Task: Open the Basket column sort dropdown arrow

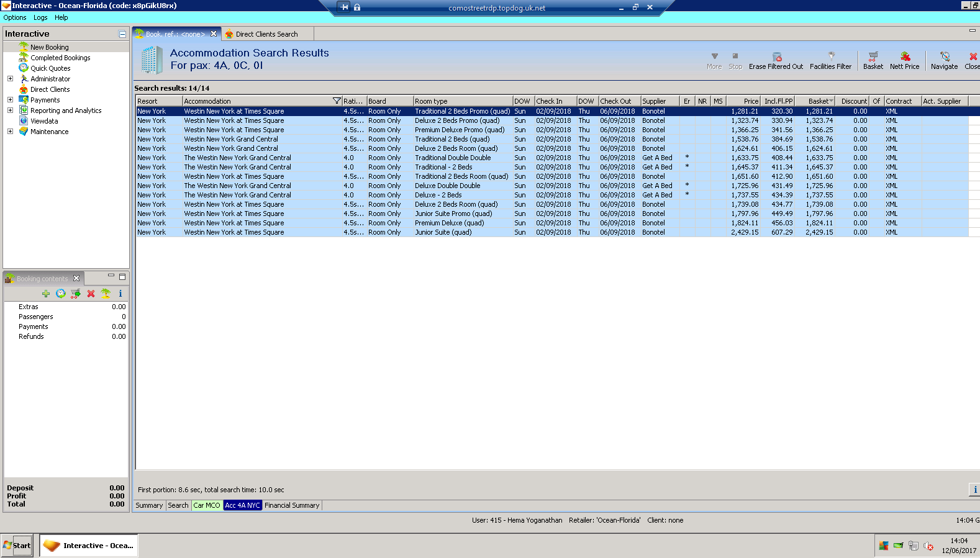Action: 831,101
